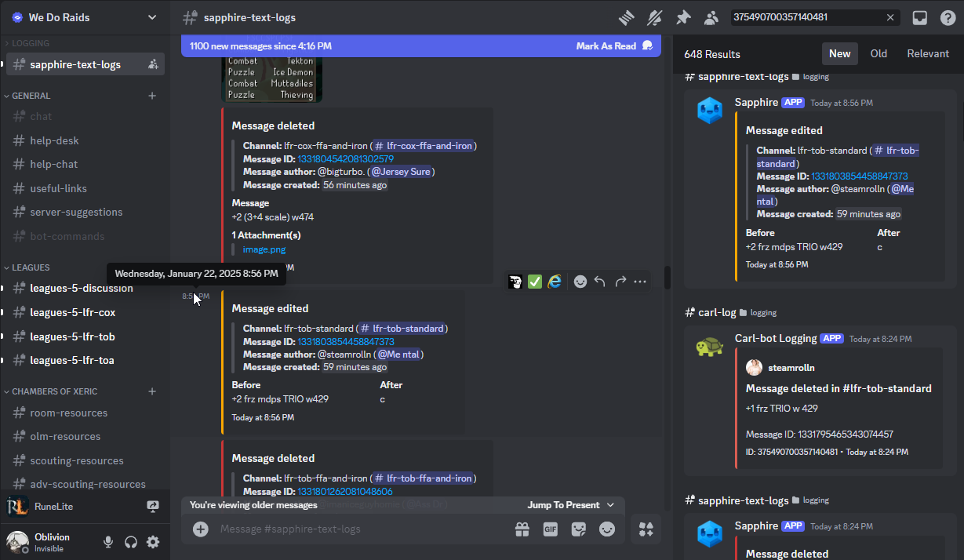
Task: Open the leagues-5-lfr-tob channel
Action: pos(85,336)
